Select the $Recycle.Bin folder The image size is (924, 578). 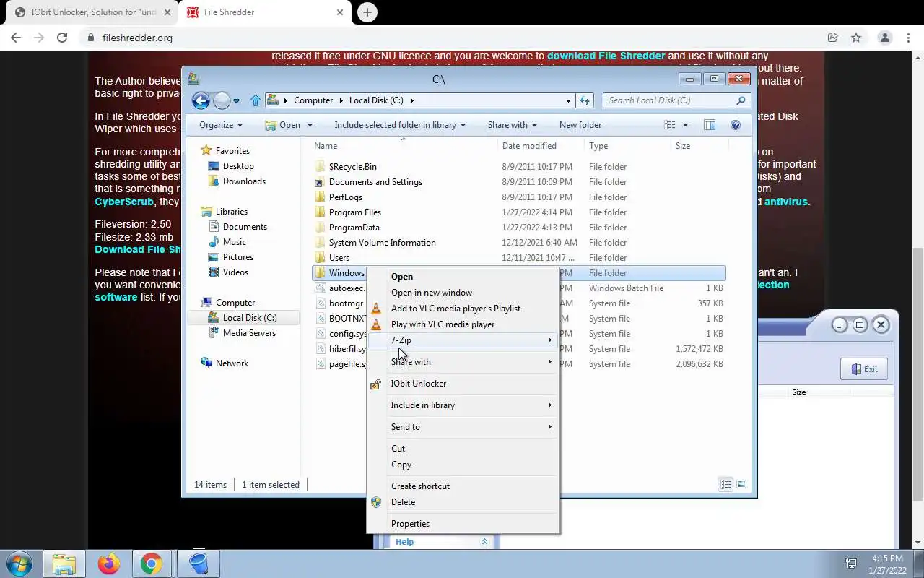point(353,167)
